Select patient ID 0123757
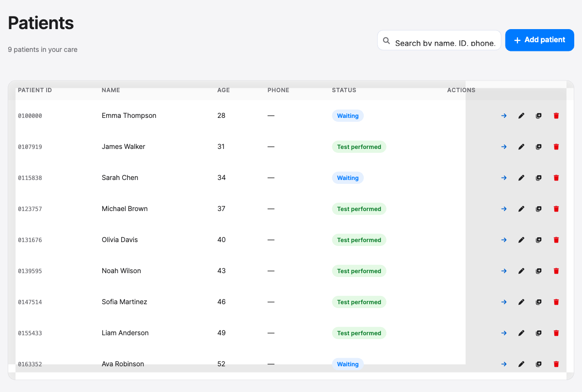 (30, 209)
